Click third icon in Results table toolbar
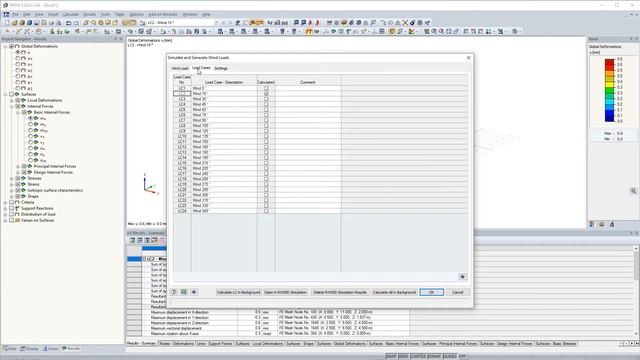 147,240
